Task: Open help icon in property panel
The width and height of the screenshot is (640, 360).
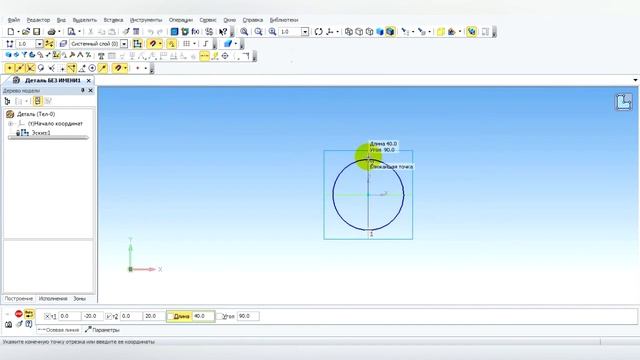Action: tap(29, 324)
